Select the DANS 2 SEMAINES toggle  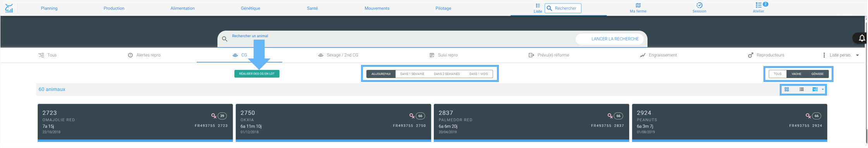coord(447,74)
